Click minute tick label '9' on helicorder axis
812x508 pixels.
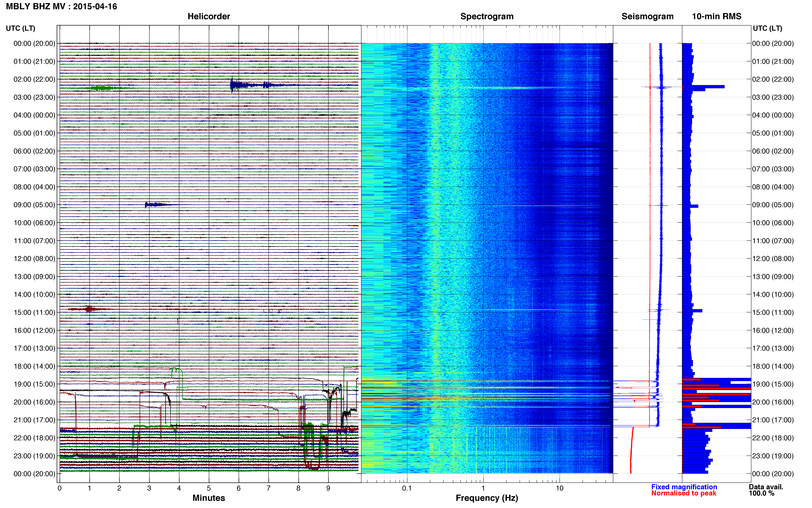click(x=328, y=488)
